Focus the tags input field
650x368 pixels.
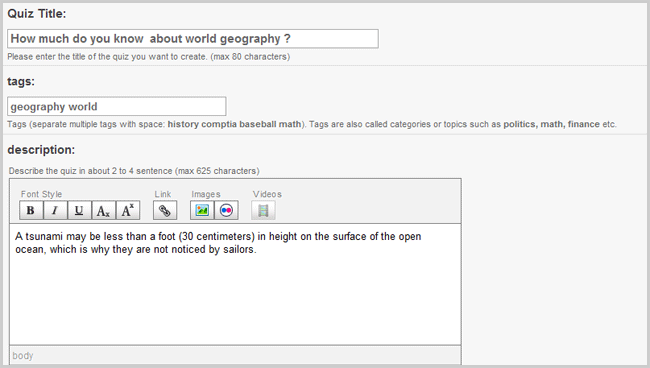click(116, 107)
